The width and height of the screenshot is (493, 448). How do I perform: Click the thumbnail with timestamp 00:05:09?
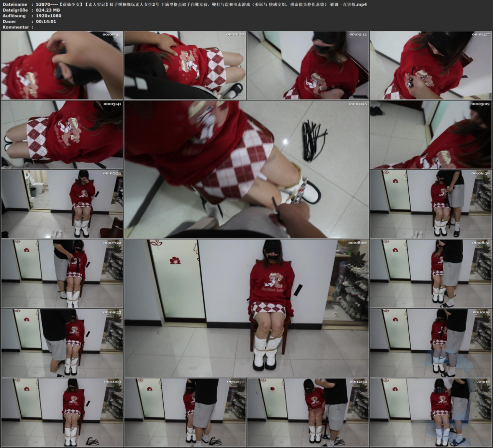(x=431, y=135)
